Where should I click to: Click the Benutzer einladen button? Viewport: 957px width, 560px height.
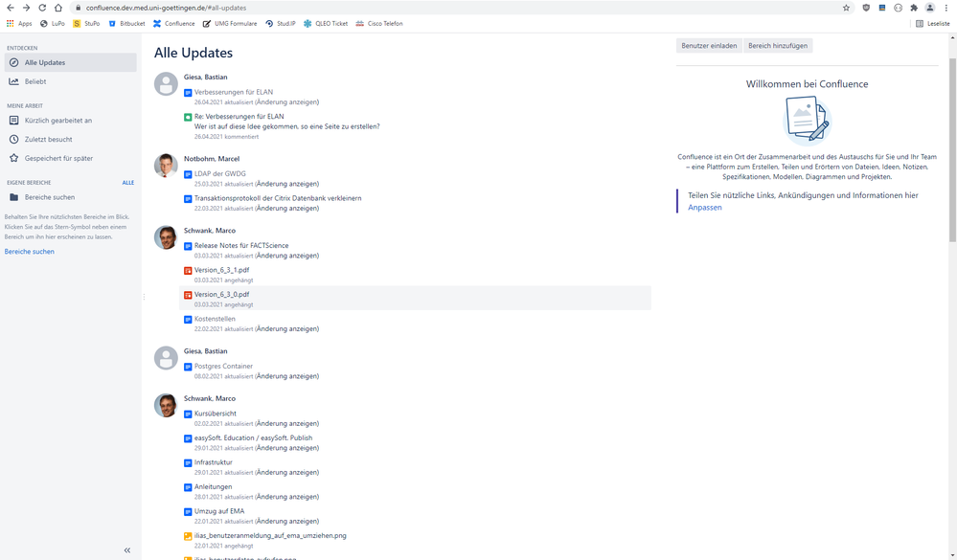point(709,46)
